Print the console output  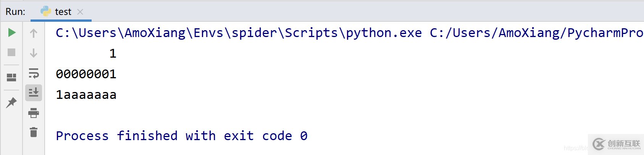pyautogui.click(x=34, y=113)
